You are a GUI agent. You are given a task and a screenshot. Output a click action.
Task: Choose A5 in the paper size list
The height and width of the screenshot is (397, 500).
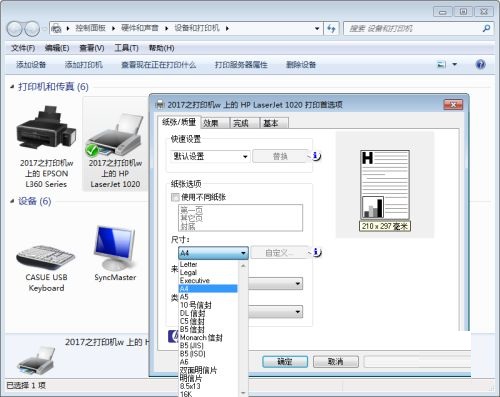coord(209,297)
